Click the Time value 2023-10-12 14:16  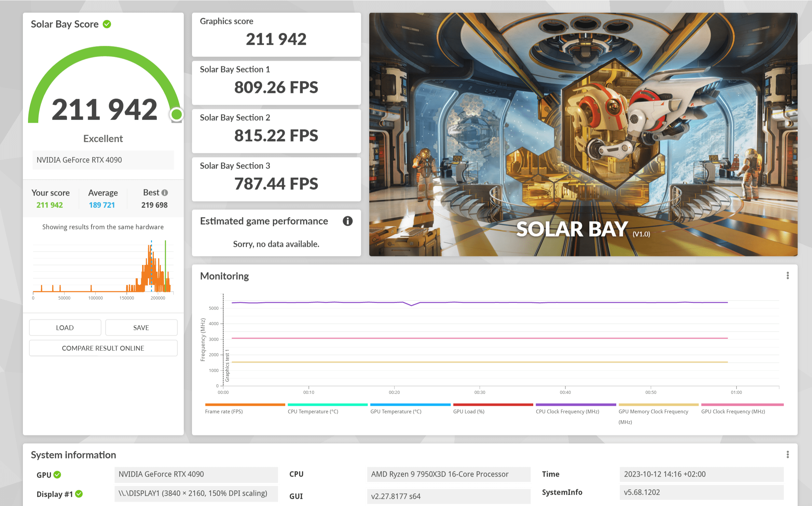tap(701, 474)
